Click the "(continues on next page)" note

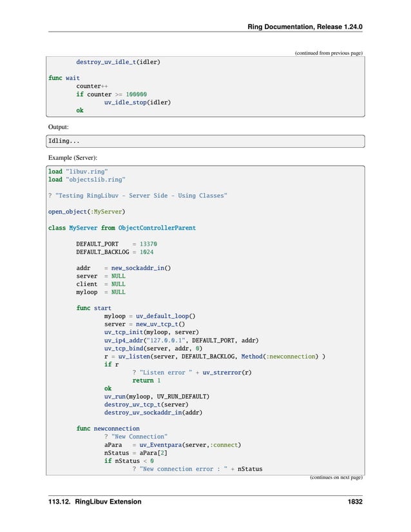point(336,477)
